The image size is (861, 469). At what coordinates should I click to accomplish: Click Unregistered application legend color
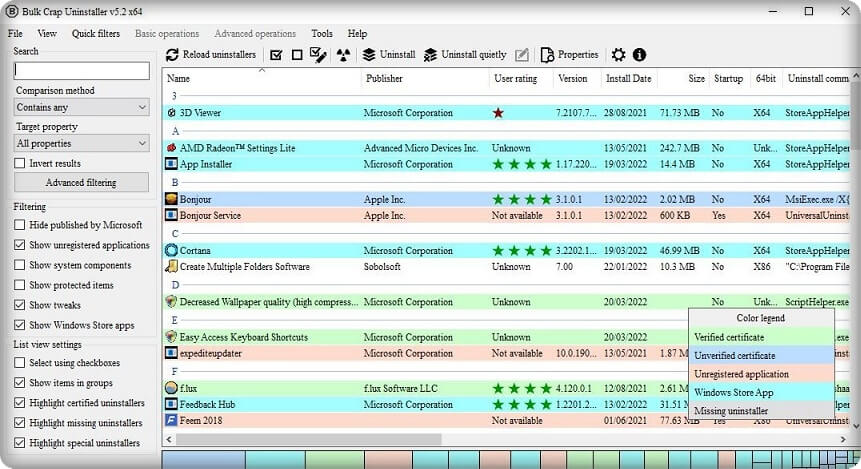tap(761, 374)
